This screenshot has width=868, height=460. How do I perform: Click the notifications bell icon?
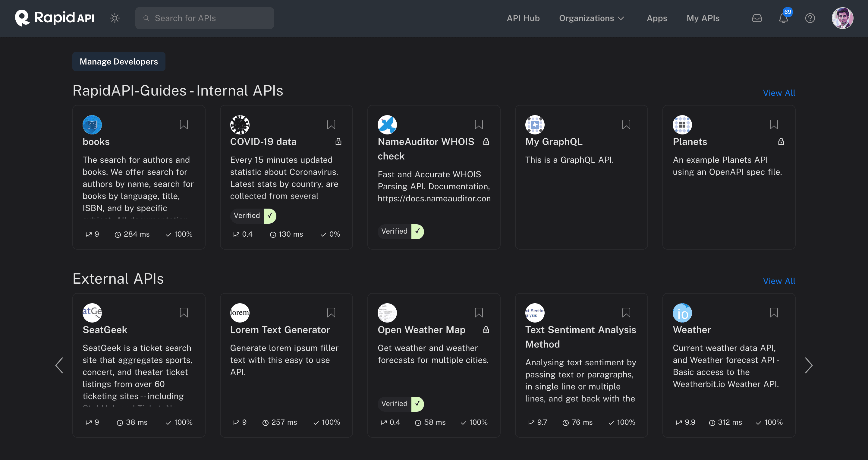click(x=783, y=18)
